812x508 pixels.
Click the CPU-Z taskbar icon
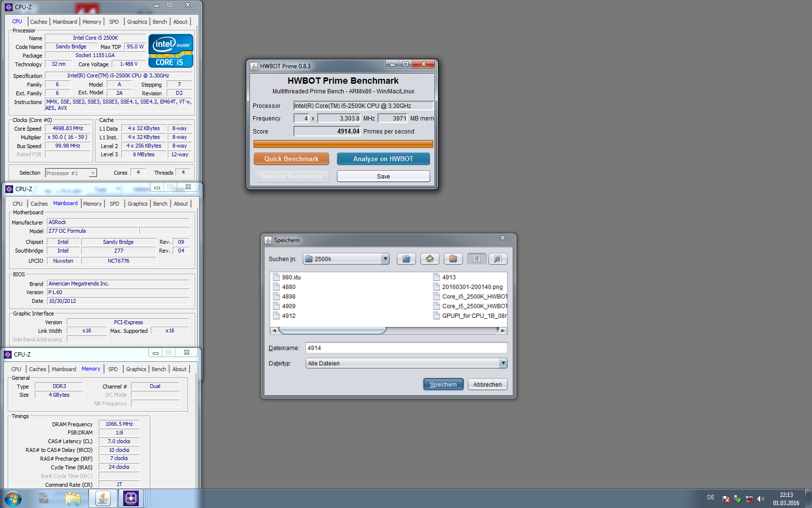(x=130, y=498)
